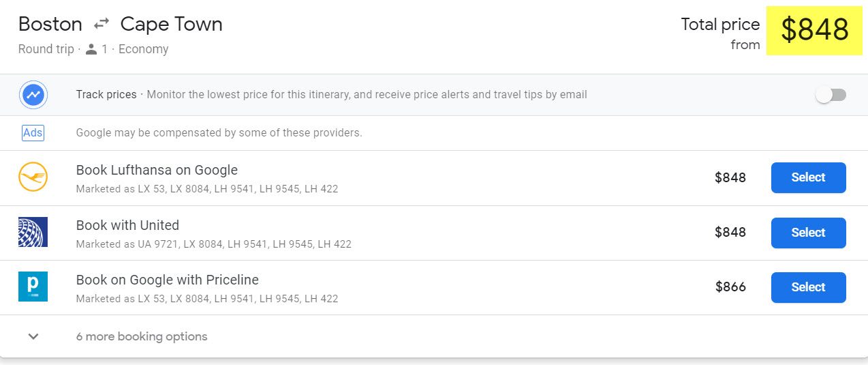Image resolution: width=868 pixels, height=365 pixels.
Task: Select the Priceline $866 booking option
Action: [x=808, y=287]
